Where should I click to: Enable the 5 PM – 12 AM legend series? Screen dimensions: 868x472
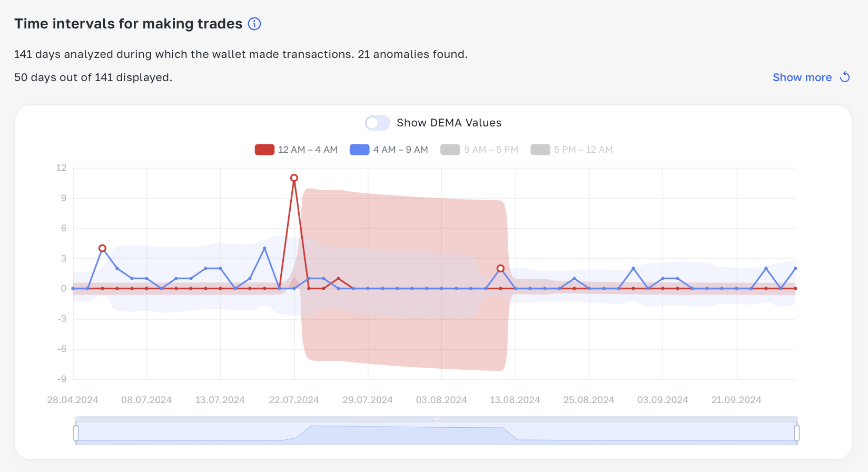[572, 150]
